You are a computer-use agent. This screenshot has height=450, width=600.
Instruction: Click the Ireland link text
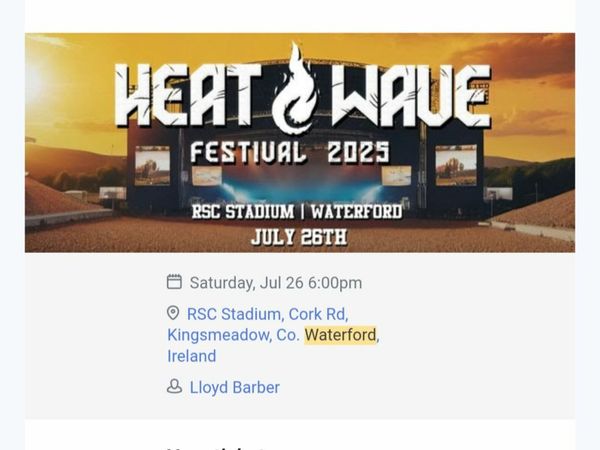192,356
